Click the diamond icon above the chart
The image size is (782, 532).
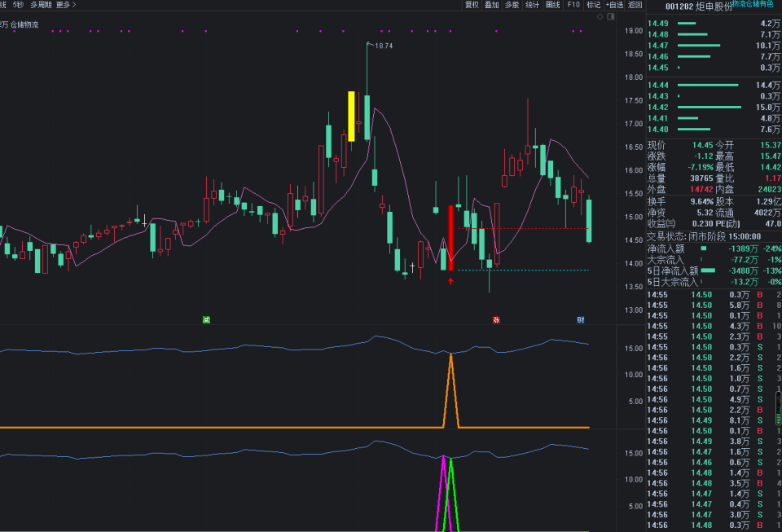[x=600, y=17]
